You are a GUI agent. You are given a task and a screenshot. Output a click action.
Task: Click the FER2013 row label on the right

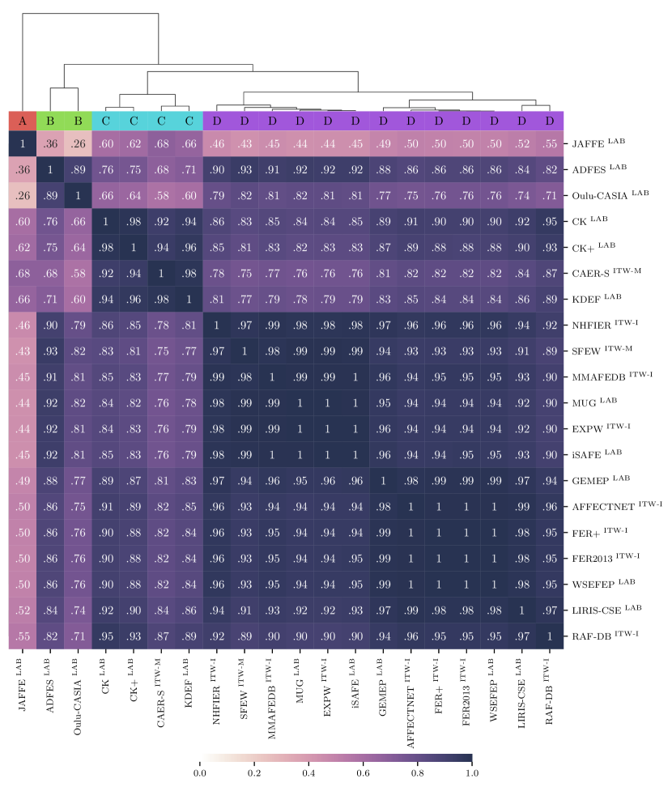tap(606, 558)
